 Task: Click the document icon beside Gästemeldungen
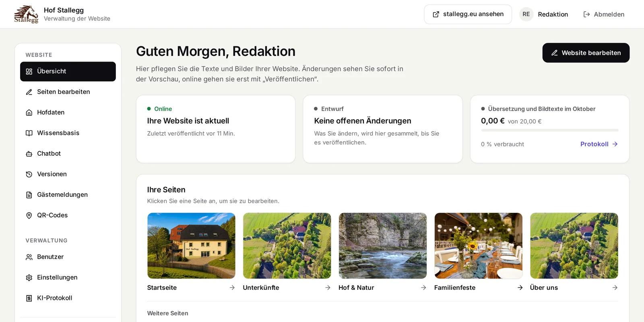(29, 195)
